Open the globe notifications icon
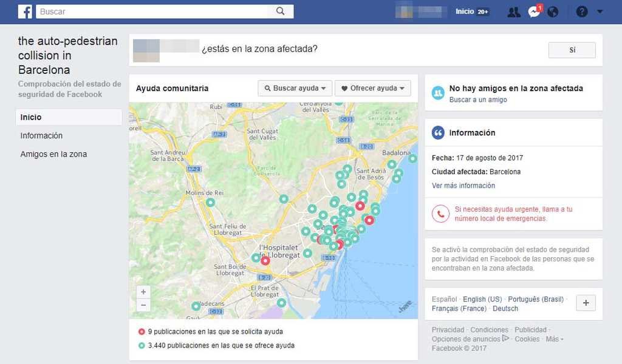This screenshot has width=622, height=364. tap(553, 12)
